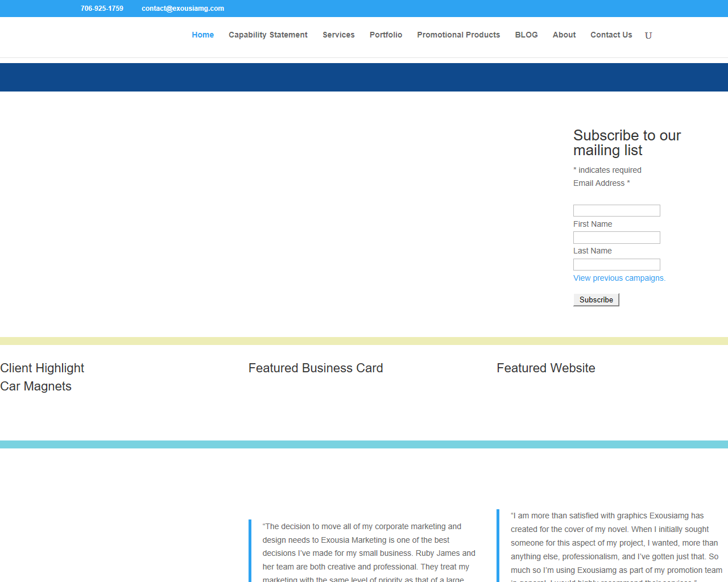Select Contact Us in the navigation
Screen dimensions: 728x582
tap(611, 35)
